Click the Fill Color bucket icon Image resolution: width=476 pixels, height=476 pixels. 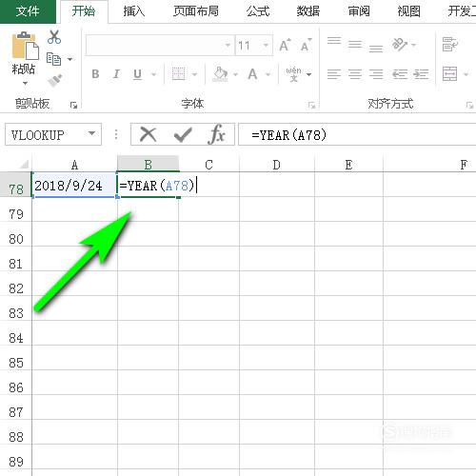click(x=220, y=74)
